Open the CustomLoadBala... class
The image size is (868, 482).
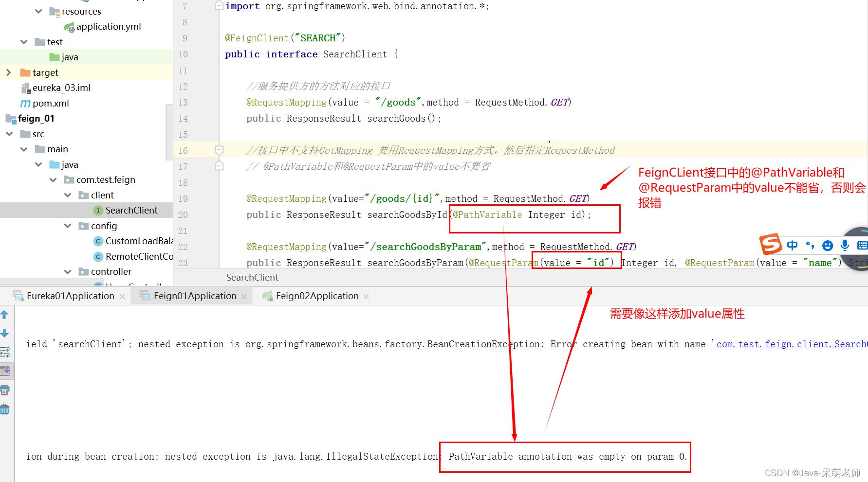tap(139, 241)
